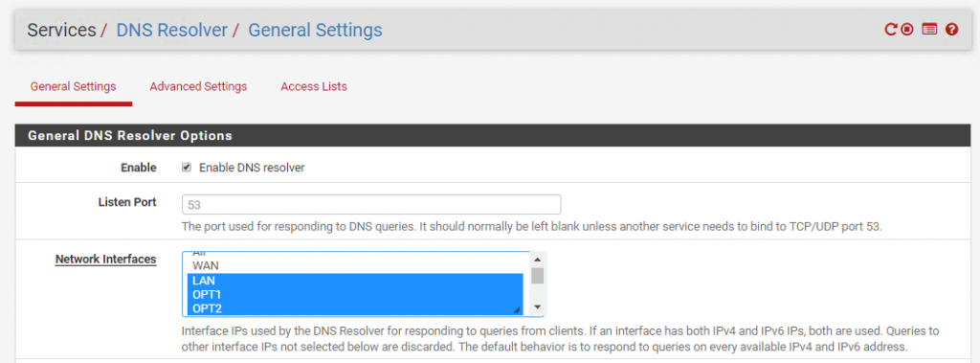The height and width of the screenshot is (363, 980).
Task: Click the underlined Network Interfaces label
Action: click(x=105, y=260)
